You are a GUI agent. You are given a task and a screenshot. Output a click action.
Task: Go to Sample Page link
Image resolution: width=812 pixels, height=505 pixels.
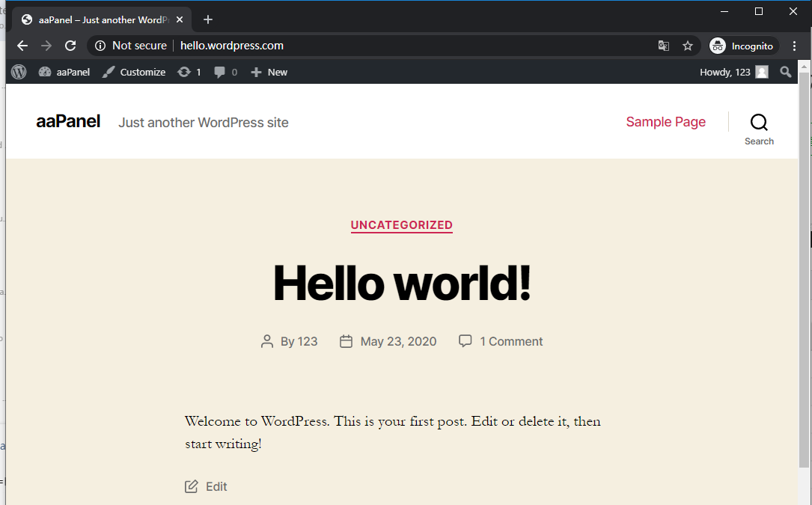click(665, 122)
